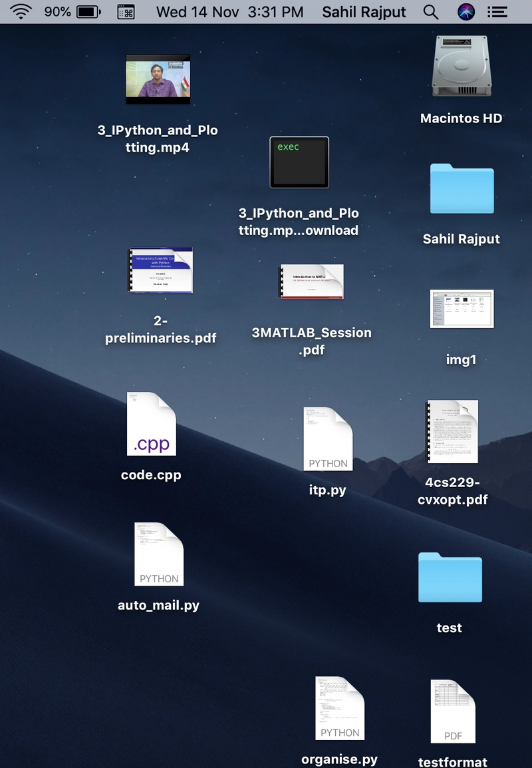The image size is (532, 768).
Task: Select the Sahil Rajput folder icon
Action: [462, 188]
